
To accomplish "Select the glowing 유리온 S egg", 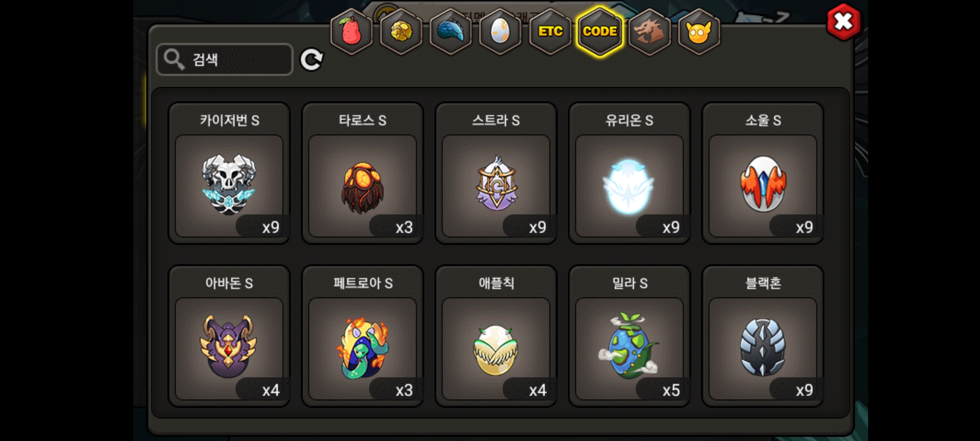I will [630, 173].
